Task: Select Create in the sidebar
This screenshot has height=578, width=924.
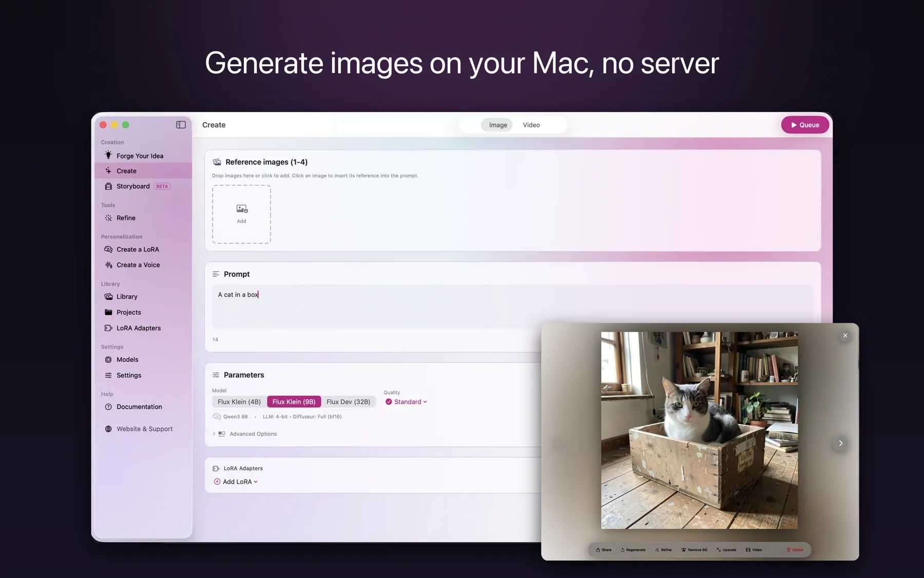Action: coord(143,171)
